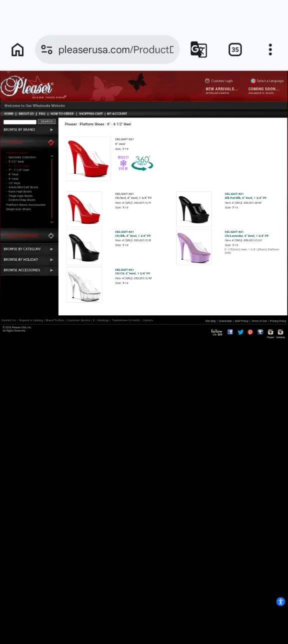Open the FAQ menu item

coord(42,113)
